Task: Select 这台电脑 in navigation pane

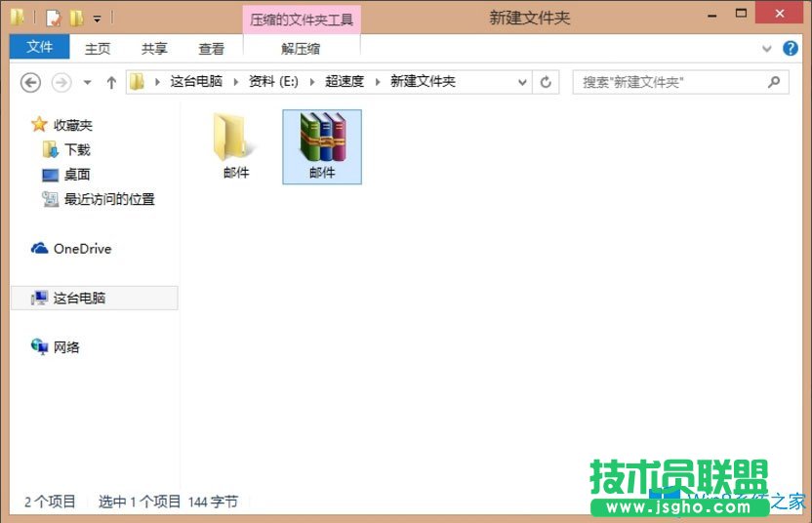Action: pyautogui.click(x=95, y=298)
